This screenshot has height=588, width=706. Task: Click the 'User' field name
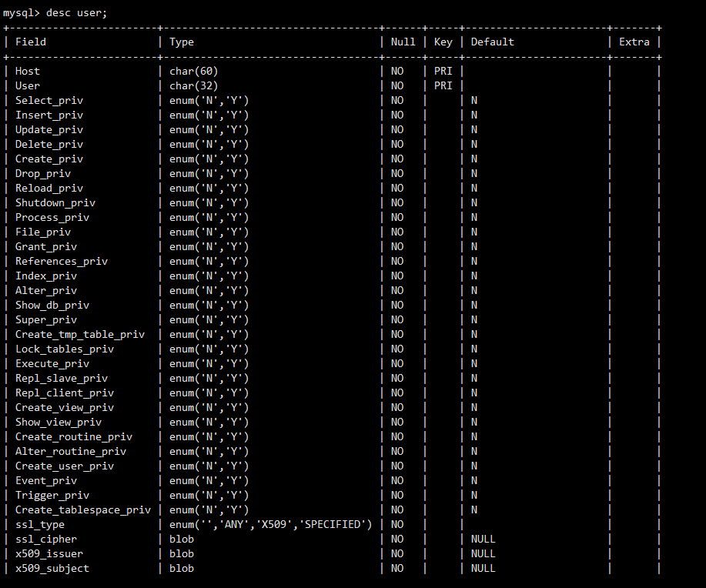[x=28, y=85]
